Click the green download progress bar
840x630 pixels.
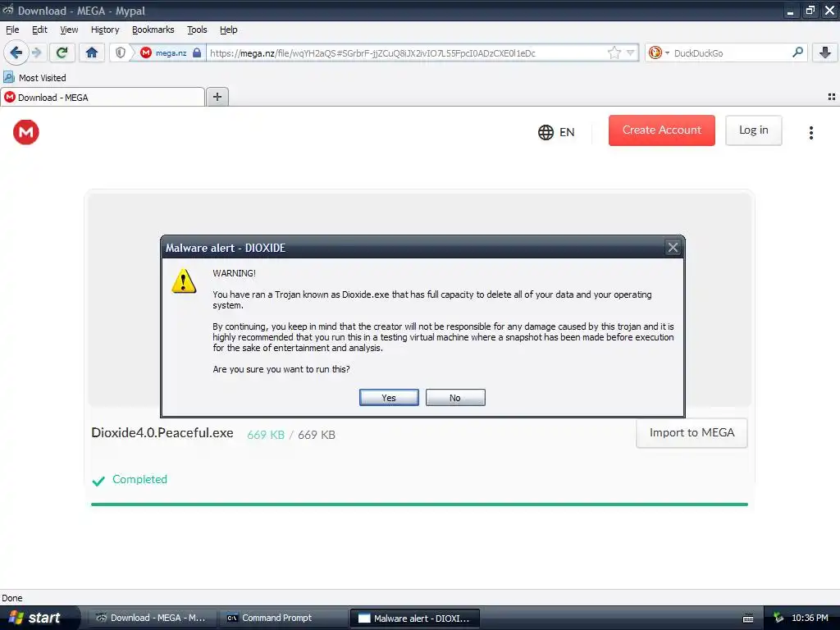(419, 504)
